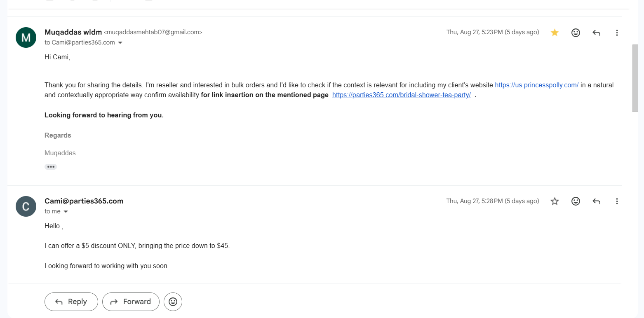The image size is (644, 318).
Task: Open More options on Muqaddas message
Action: pos(617,33)
